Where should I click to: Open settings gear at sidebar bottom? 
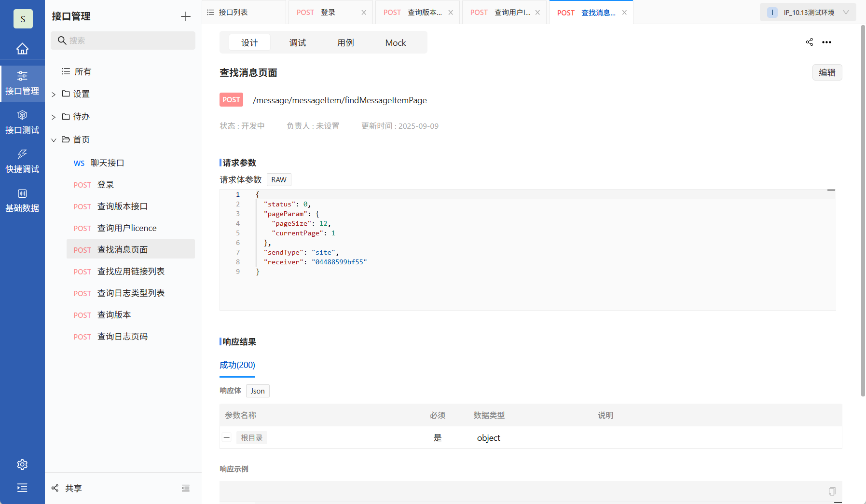tap(22, 464)
